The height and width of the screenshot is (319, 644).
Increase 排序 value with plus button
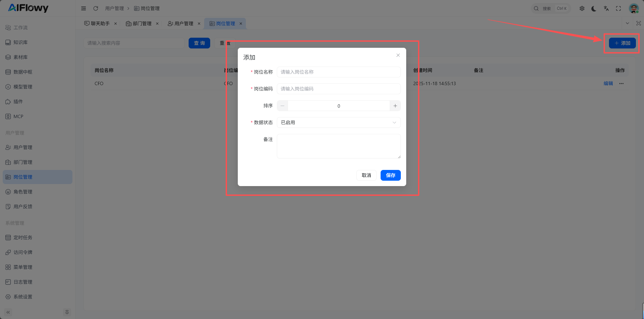pos(395,106)
